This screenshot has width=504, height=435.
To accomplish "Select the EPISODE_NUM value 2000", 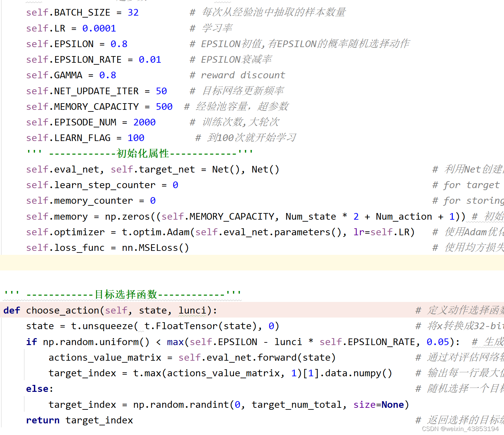I will pyautogui.click(x=144, y=122).
